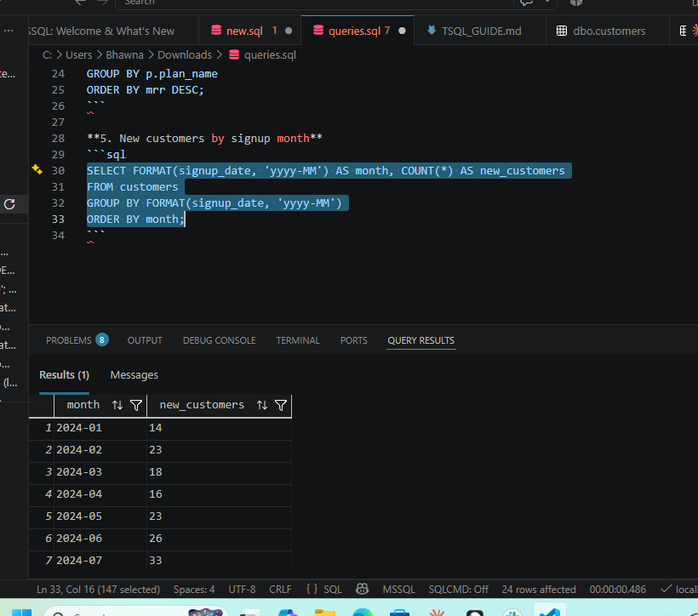This screenshot has height=616, width=698.
Task: Change line endings via CRLF
Action: pos(280,590)
